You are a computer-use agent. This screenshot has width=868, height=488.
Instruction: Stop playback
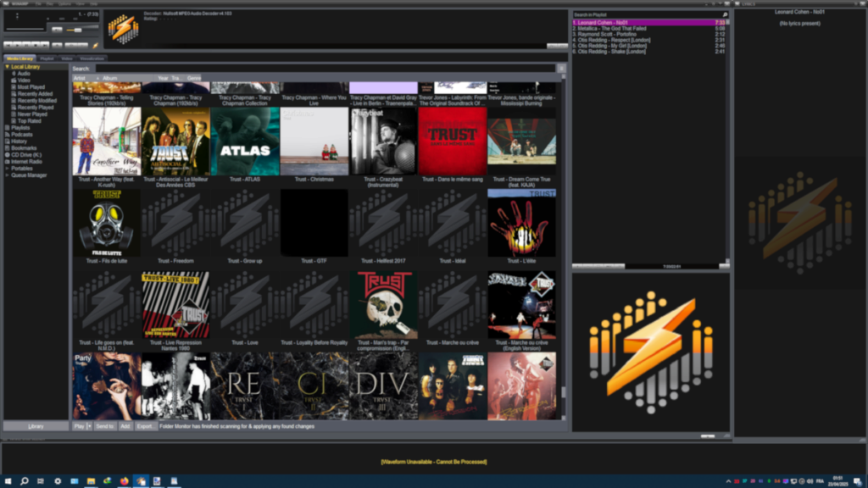point(34,45)
